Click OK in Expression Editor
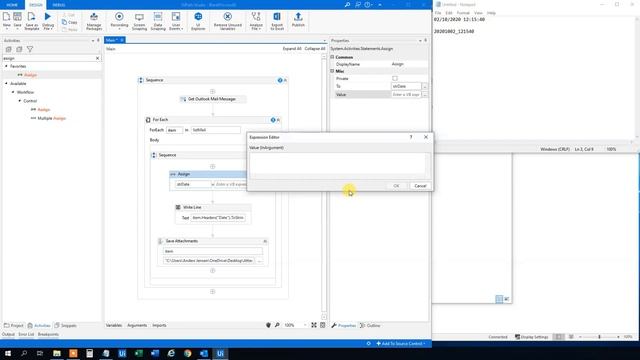The height and width of the screenshot is (360, 640). coord(396,186)
